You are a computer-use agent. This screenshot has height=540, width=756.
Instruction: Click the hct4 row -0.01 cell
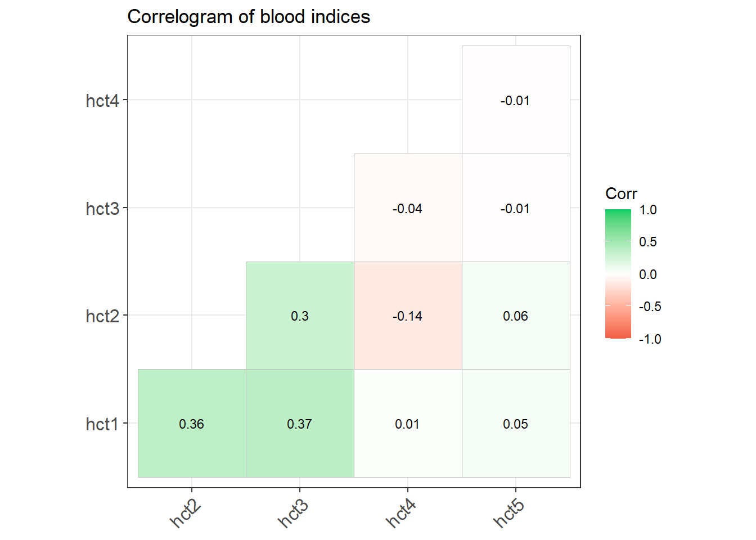pos(516,100)
